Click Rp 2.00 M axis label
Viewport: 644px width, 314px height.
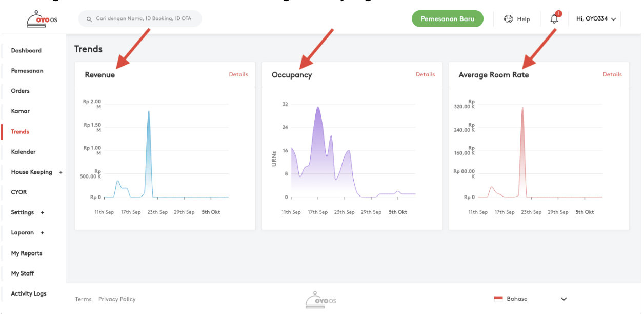[x=92, y=104]
